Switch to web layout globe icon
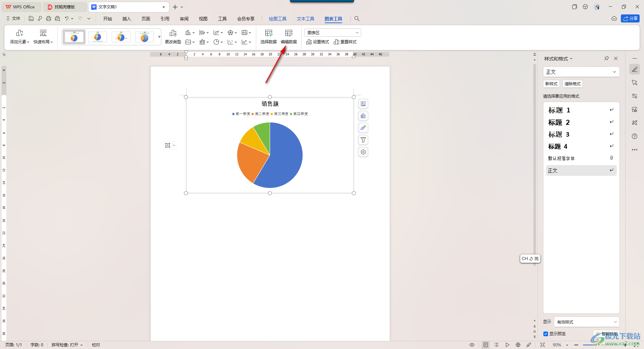This screenshot has height=349, width=644. click(518, 345)
